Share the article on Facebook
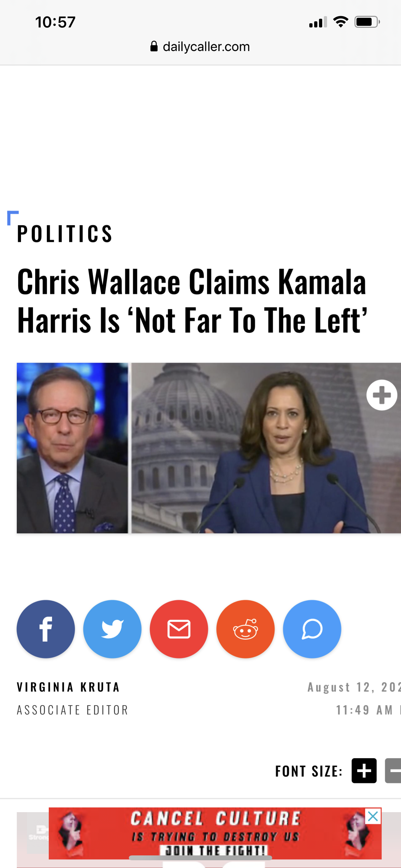Viewport: 401px width, 868px height. coord(46,629)
